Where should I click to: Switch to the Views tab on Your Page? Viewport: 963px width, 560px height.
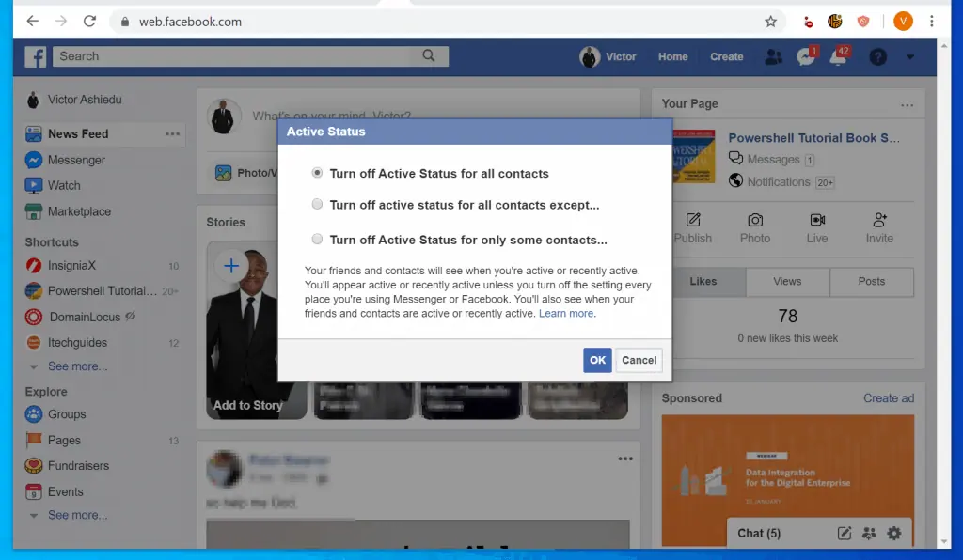click(x=787, y=281)
